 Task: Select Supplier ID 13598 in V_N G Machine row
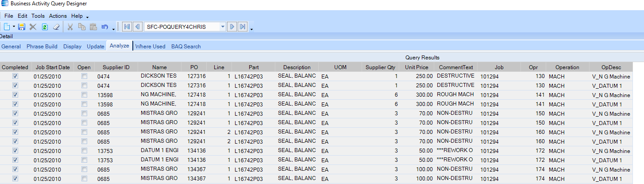pyautogui.click(x=116, y=95)
